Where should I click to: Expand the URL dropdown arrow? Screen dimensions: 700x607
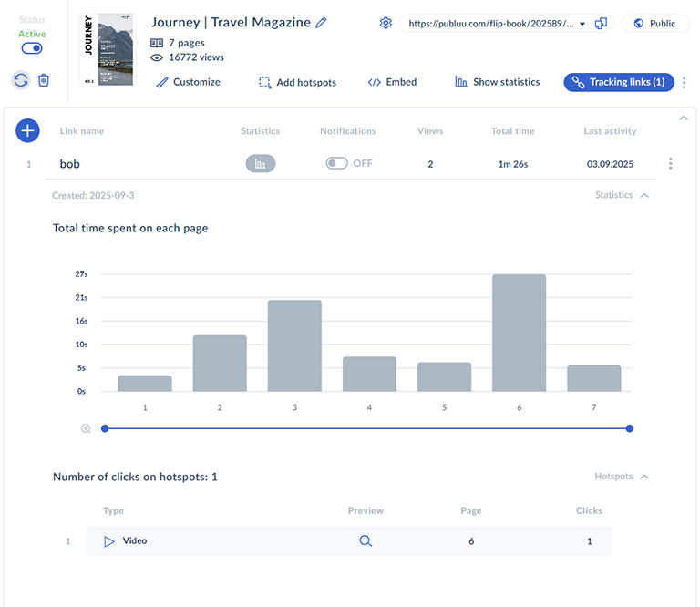[x=582, y=24]
